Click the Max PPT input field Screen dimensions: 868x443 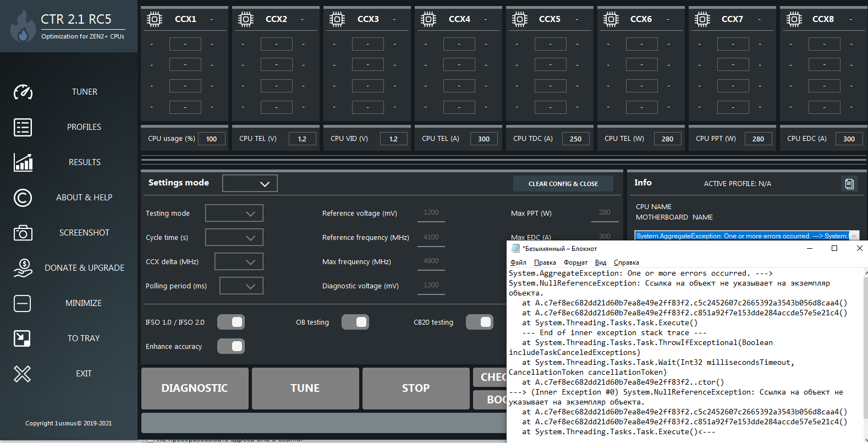pos(605,213)
